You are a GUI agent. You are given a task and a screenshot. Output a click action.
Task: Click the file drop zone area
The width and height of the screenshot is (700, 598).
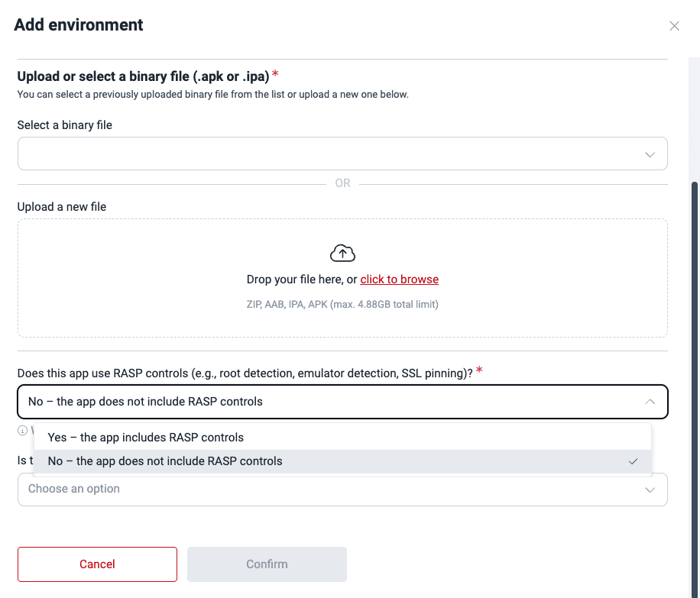342,277
